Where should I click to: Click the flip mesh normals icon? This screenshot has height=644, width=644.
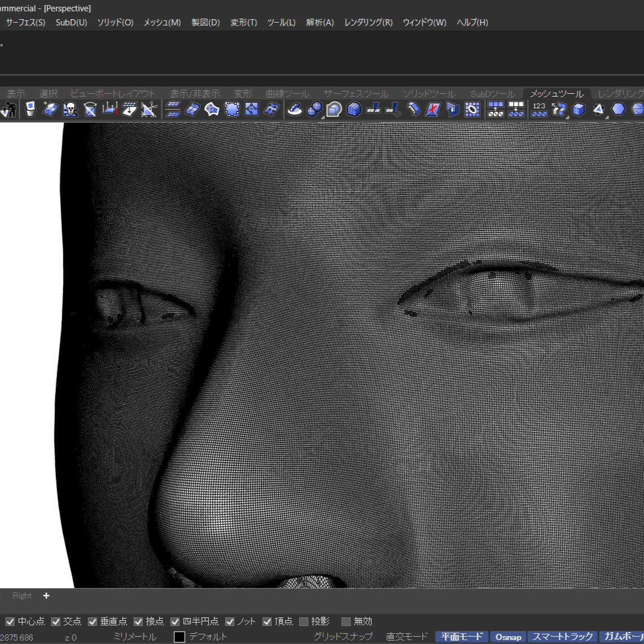click(x=90, y=110)
